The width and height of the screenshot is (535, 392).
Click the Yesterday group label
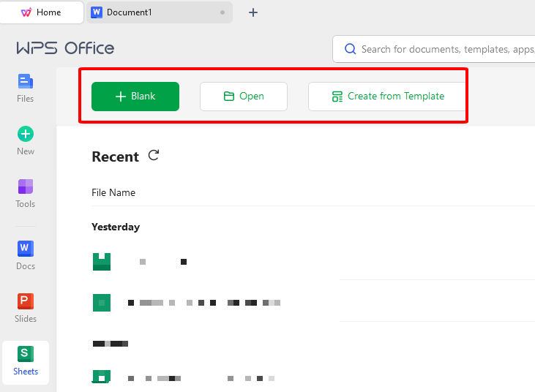tap(116, 227)
